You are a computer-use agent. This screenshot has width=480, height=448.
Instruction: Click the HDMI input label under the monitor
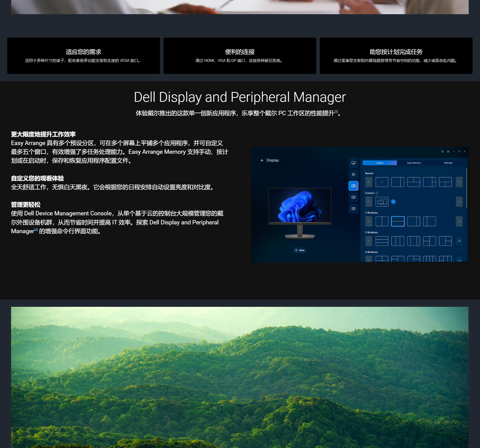click(x=300, y=250)
